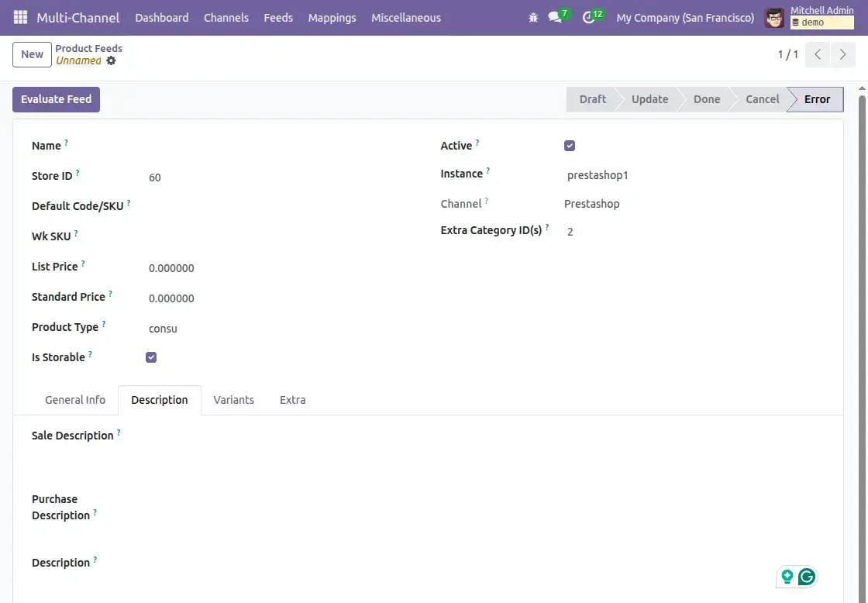This screenshot has height=603, width=868.
Task: Open the messages chat icon
Action: (555, 17)
